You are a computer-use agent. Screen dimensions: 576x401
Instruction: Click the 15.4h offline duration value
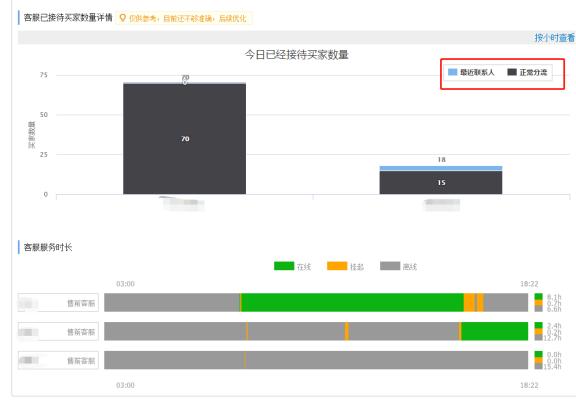click(552, 366)
